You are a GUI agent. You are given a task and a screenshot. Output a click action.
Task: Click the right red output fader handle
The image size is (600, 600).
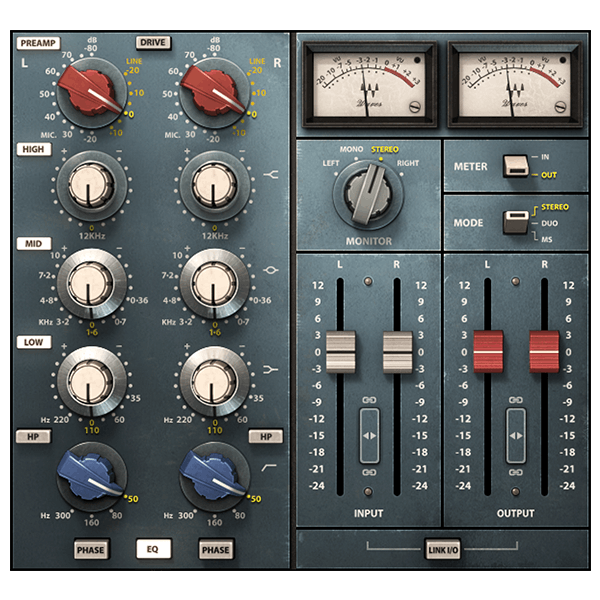[545, 350]
